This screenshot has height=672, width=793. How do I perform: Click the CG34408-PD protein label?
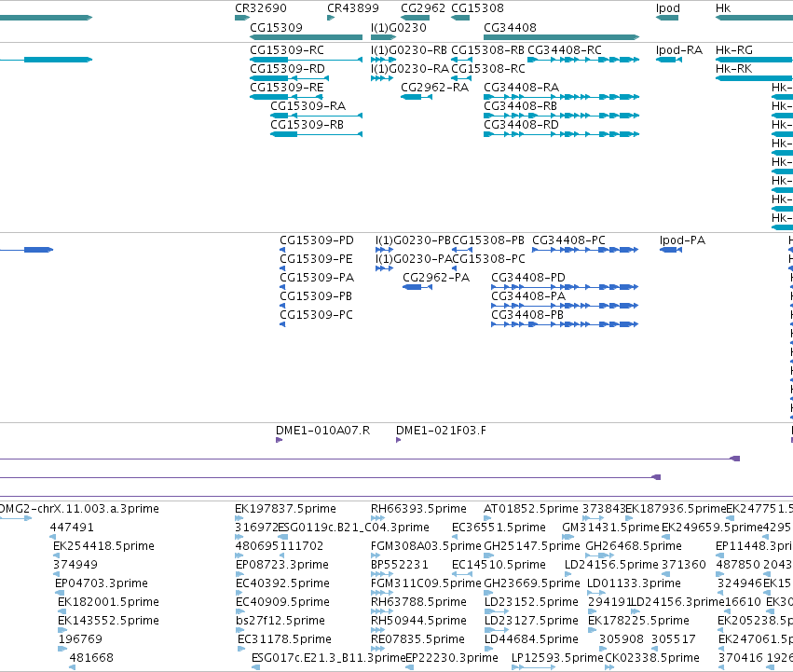tap(528, 278)
